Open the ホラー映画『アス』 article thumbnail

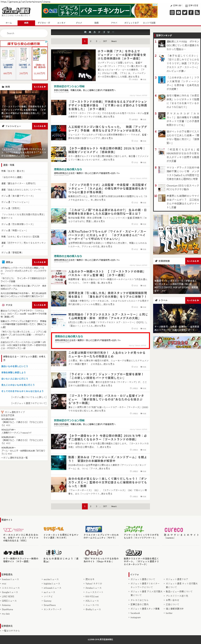73,65
